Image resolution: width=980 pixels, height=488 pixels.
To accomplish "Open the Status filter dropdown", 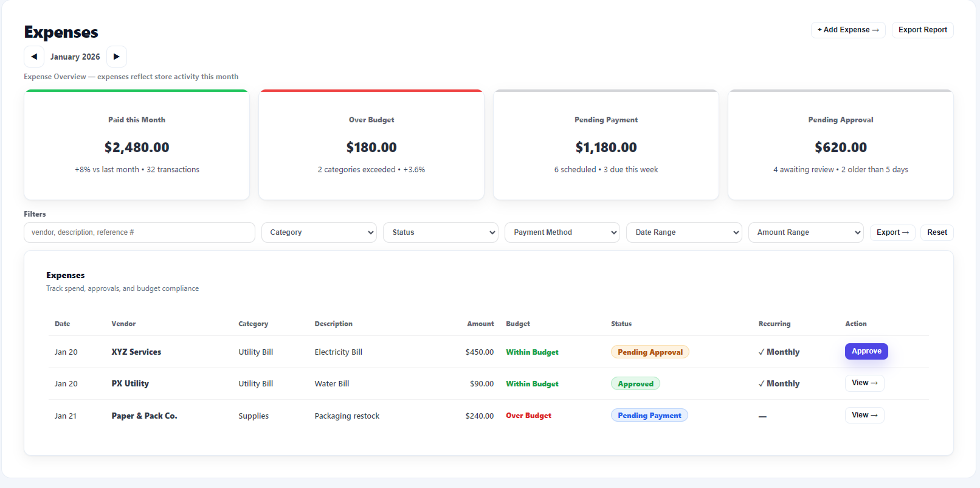I will (x=441, y=232).
